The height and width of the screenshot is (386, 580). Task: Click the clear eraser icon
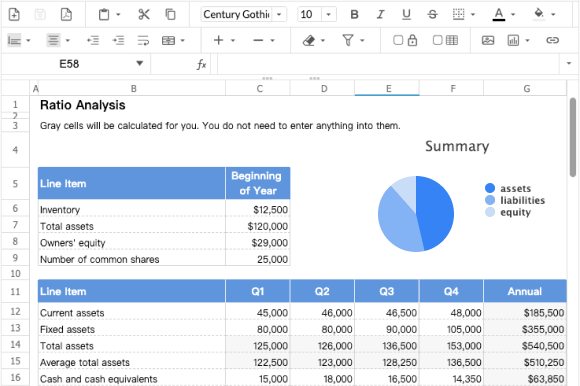point(308,40)
